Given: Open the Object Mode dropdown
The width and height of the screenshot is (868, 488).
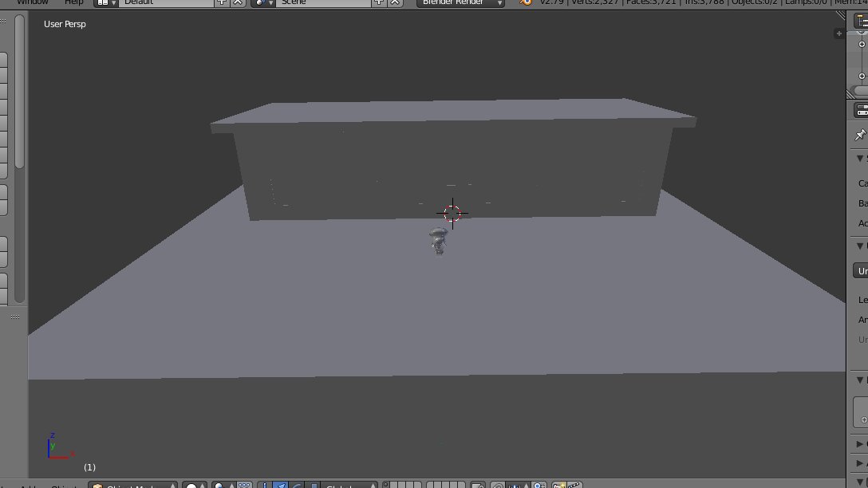Looking at the screenshot, I should [133, 486].
